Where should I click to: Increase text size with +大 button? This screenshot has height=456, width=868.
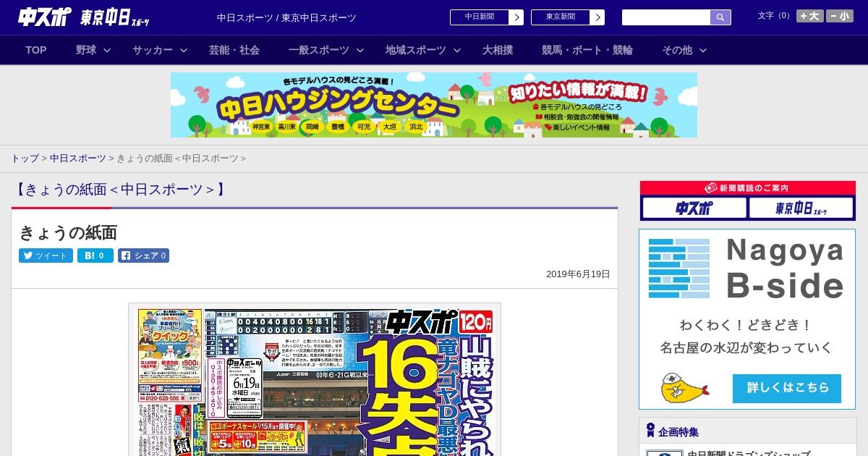(x=810, y=16)
